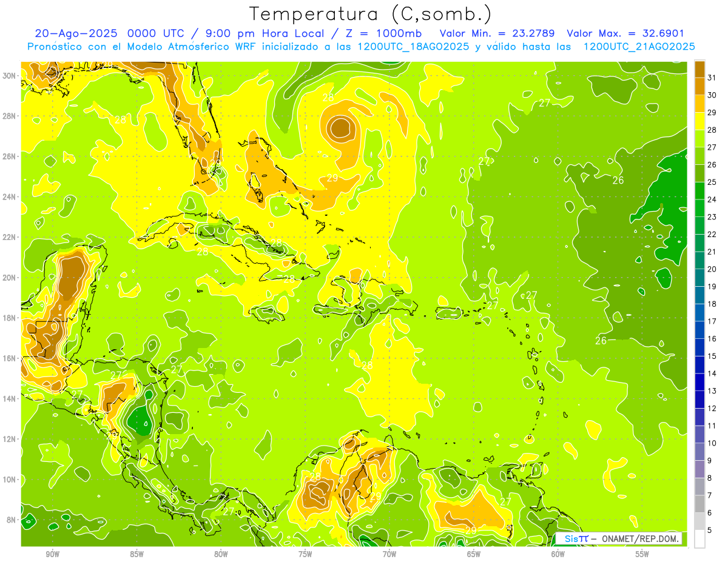Click the legend value 31
The width and height of the screenshot is (728, 562).
point(712,78)
